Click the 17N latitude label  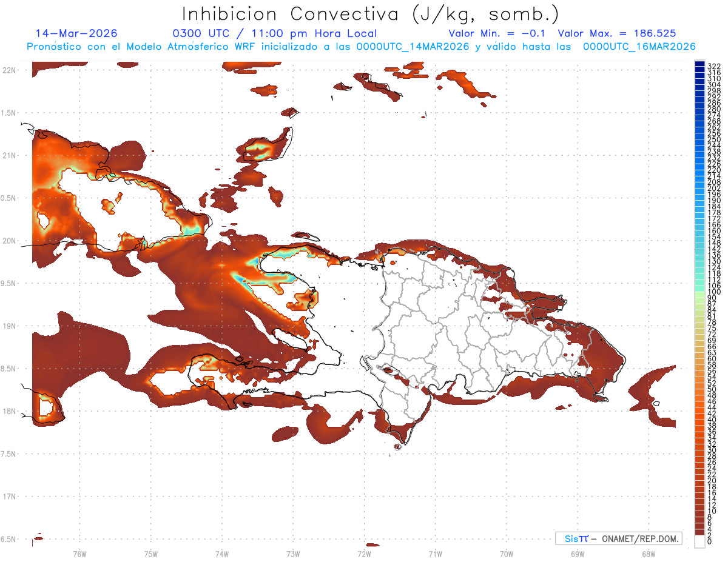(9, 497)
